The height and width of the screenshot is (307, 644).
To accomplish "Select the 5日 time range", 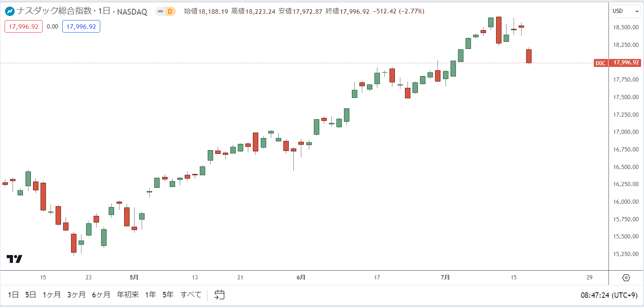I will 31,294.
